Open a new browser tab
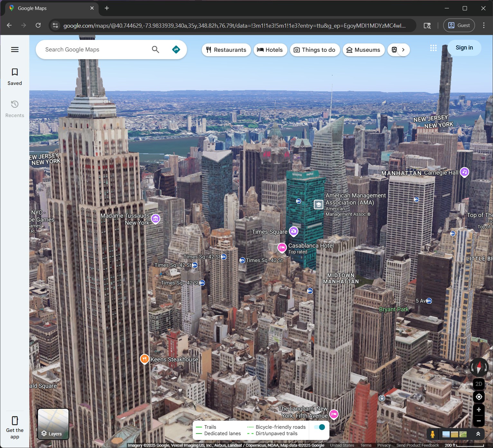Viewport: 493px width, 448px height. tap(107, 8)
